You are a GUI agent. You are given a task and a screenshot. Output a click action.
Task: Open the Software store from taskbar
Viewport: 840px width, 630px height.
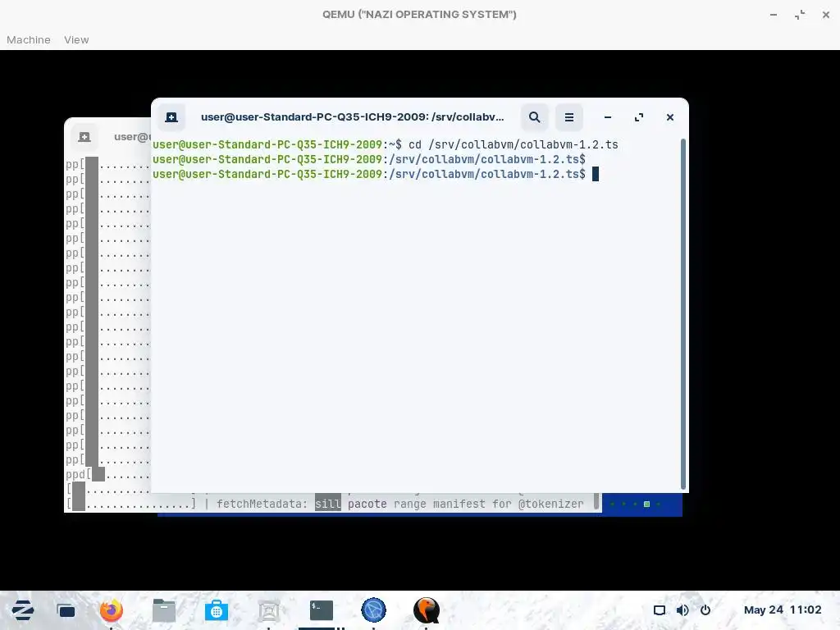click(x=217, y=610)
